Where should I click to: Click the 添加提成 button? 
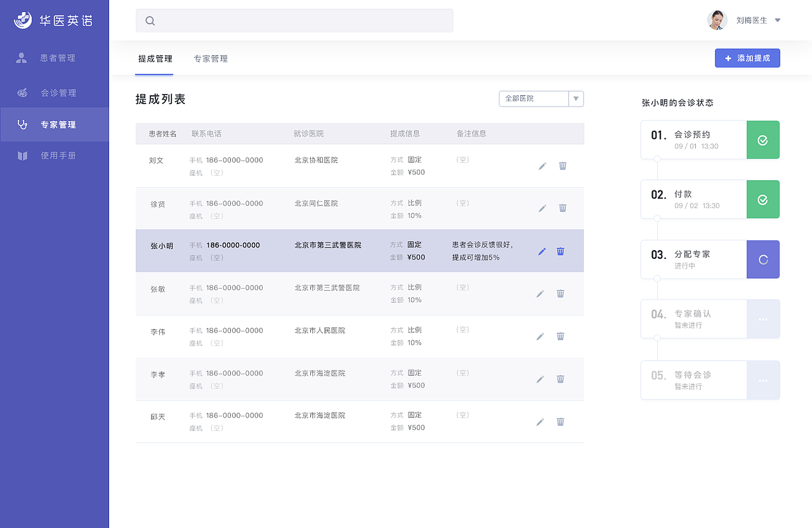point(747,58)
